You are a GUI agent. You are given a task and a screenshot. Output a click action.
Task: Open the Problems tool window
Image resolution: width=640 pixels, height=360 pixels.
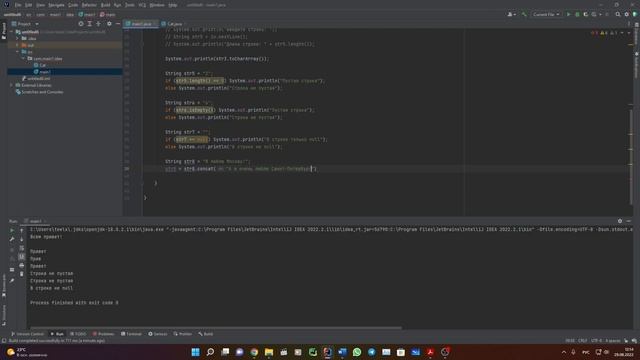coord(103,334)
